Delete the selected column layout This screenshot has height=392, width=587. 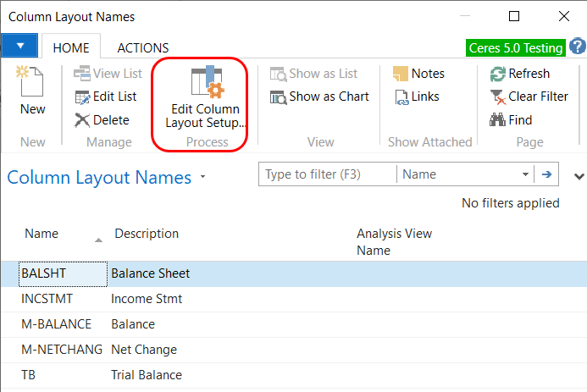click(82, 120)
